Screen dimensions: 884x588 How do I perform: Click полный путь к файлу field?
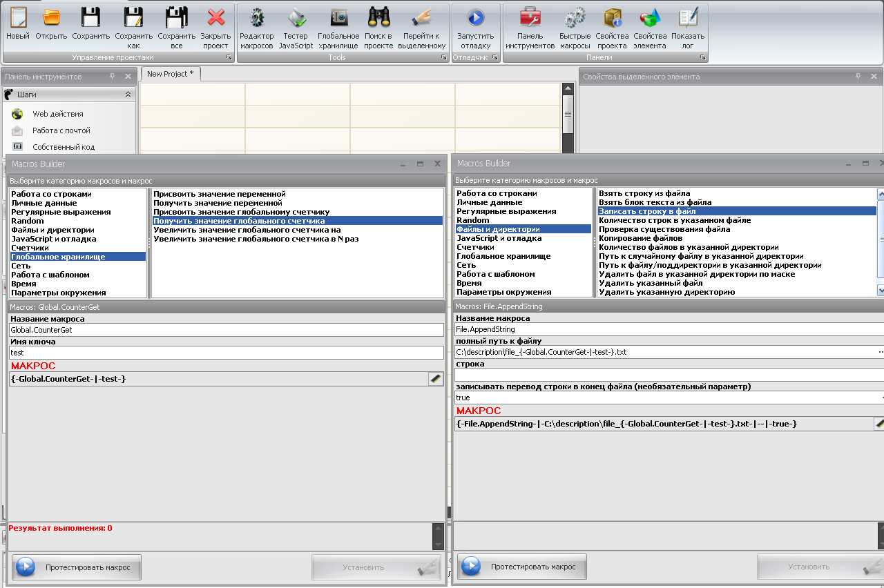pyautogui.click(x=665, y=352)
